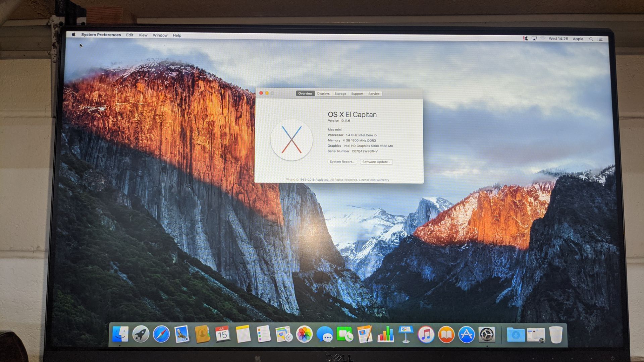Click memory value 4 GB 1600 MHz DDR3

click(x=359, y=140)
